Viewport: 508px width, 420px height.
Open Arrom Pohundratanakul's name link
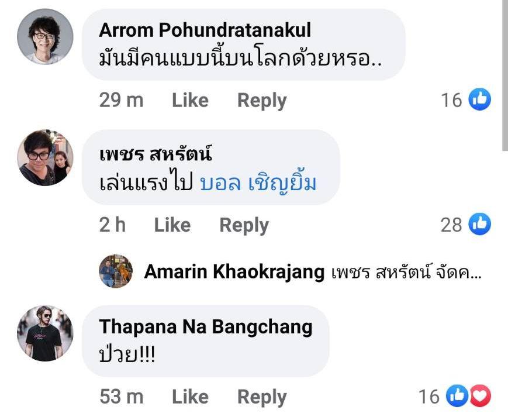click(x=205, y=30)
